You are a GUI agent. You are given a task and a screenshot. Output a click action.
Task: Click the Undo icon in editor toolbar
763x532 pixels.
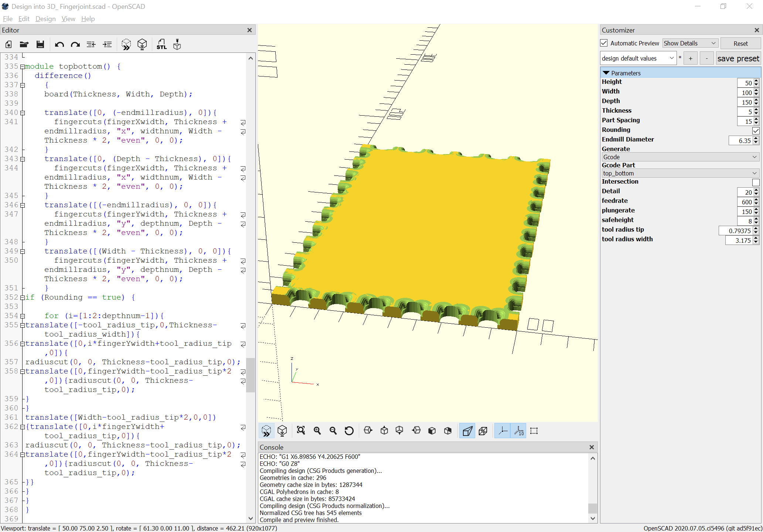tap(59, 45)
